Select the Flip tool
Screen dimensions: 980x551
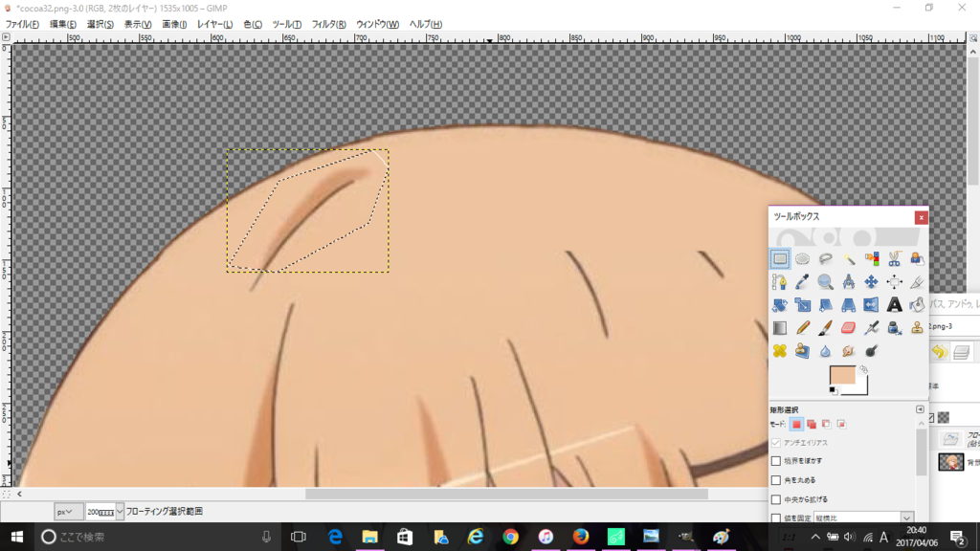pos(871,305)
